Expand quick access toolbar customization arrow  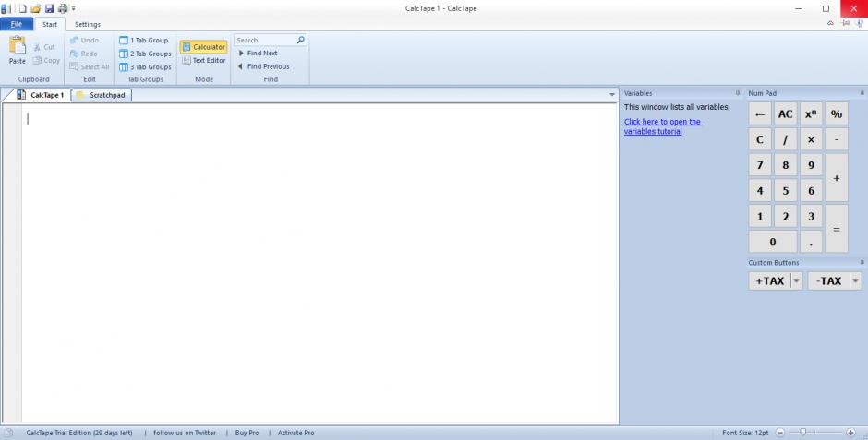(x=74, y=9)
